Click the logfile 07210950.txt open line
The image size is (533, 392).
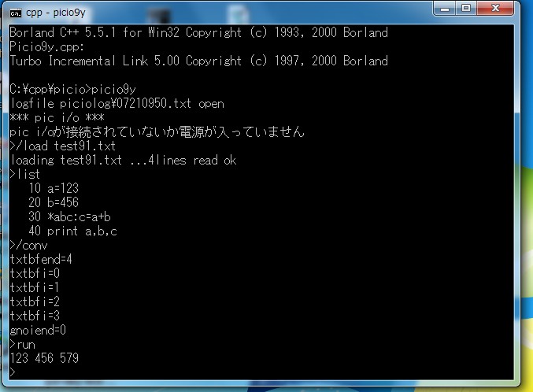[x=117, y=103]
